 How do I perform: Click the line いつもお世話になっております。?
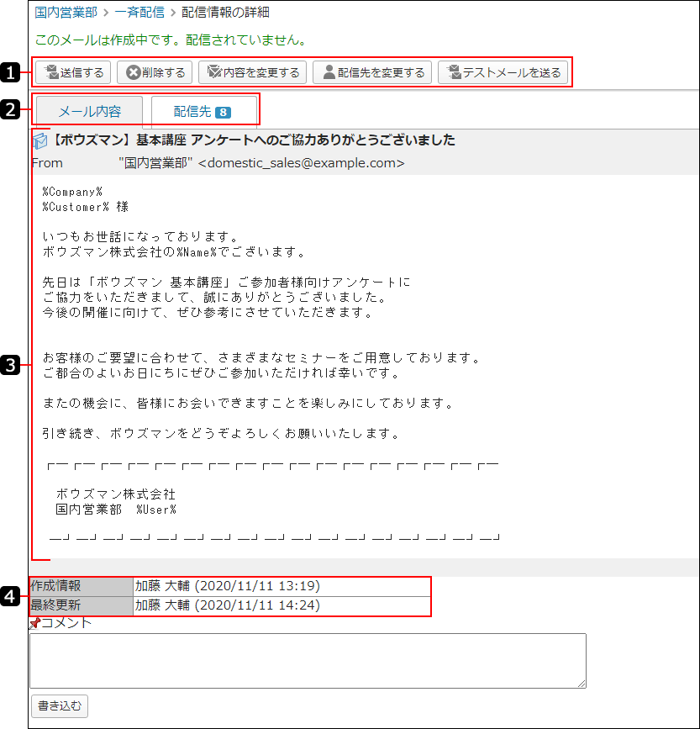click(x=140, y=236)
